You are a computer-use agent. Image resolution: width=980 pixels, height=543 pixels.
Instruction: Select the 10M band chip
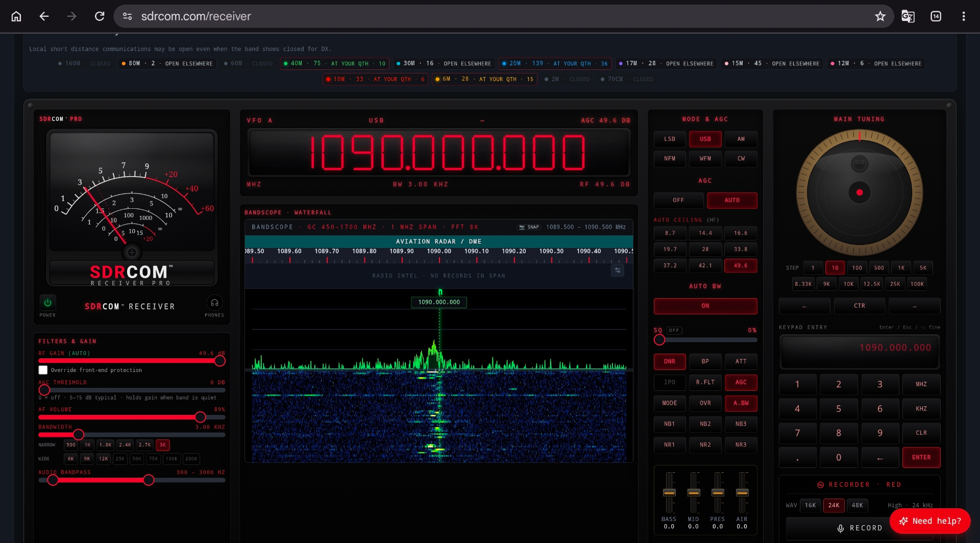[x=375, y=79]
